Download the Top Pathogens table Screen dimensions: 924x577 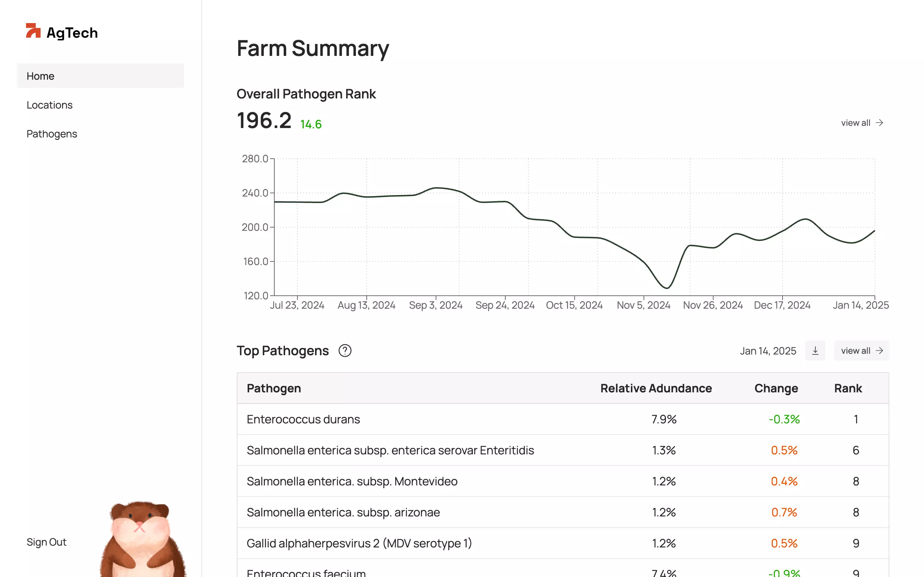pos(815,351)
